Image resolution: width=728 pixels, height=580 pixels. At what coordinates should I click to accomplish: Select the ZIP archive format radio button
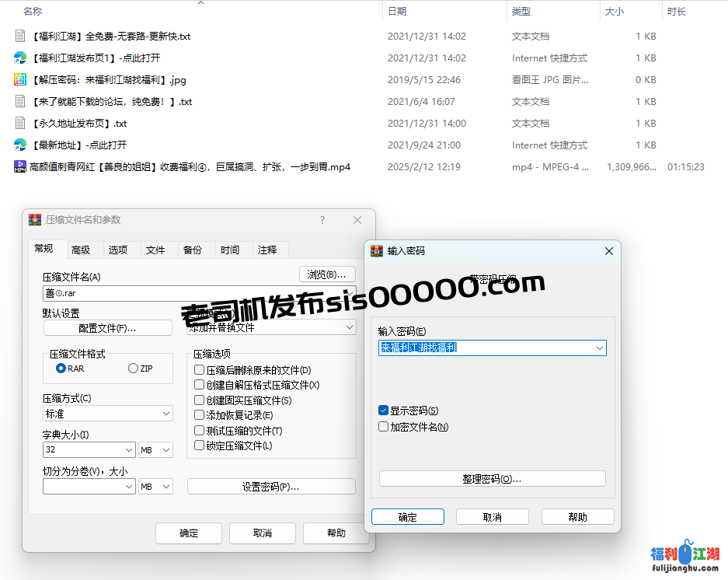(x=133, y=369)
